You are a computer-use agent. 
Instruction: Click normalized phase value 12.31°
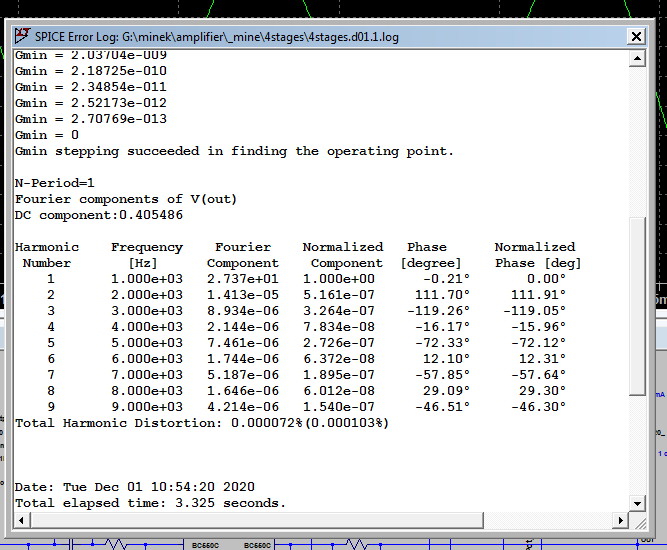tap(542, 359)
